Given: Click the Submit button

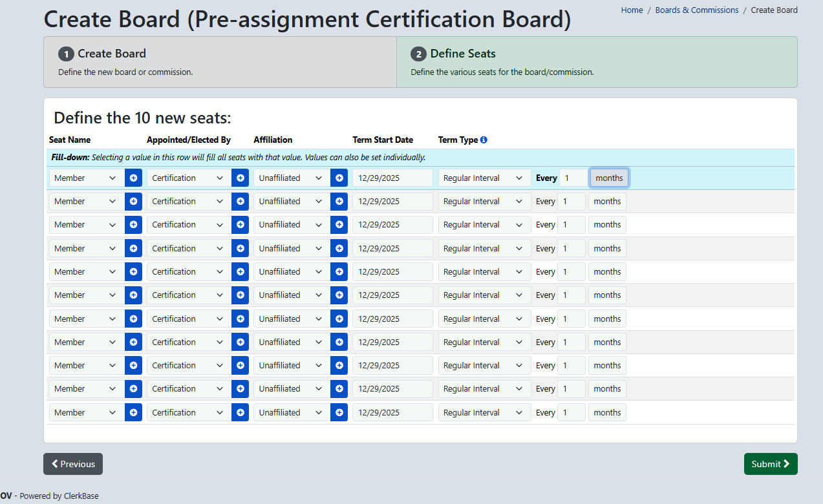Looking at the screenshot, I should click(771, 464).
